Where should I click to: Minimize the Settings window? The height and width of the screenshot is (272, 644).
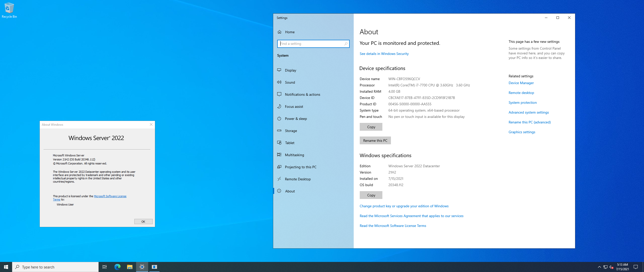click(546, 18)
